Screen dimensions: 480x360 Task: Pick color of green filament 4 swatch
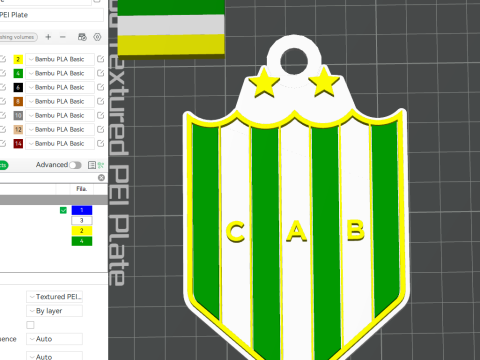(18, 73)
